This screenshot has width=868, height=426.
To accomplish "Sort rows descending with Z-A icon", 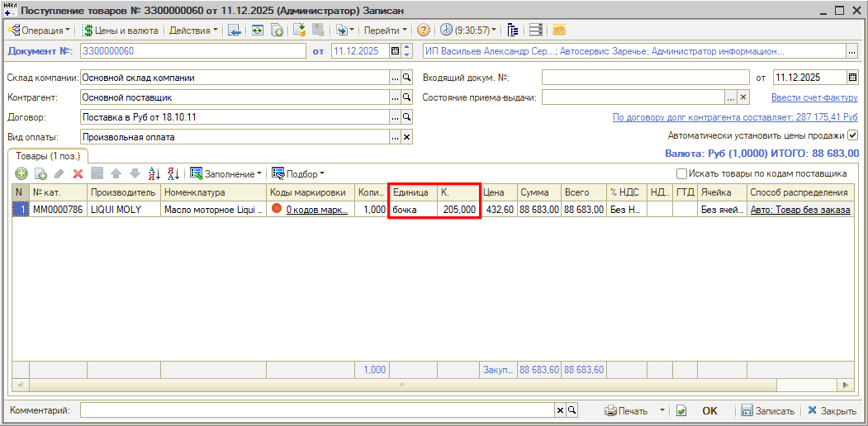I will point(173,174).
